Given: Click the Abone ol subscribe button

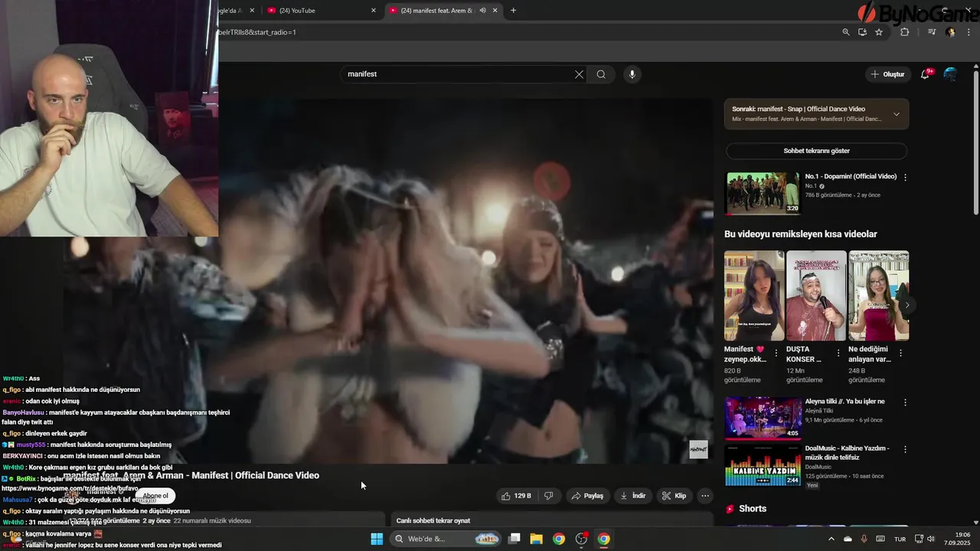Looking at the screenshot, I should tap(155, 496).
